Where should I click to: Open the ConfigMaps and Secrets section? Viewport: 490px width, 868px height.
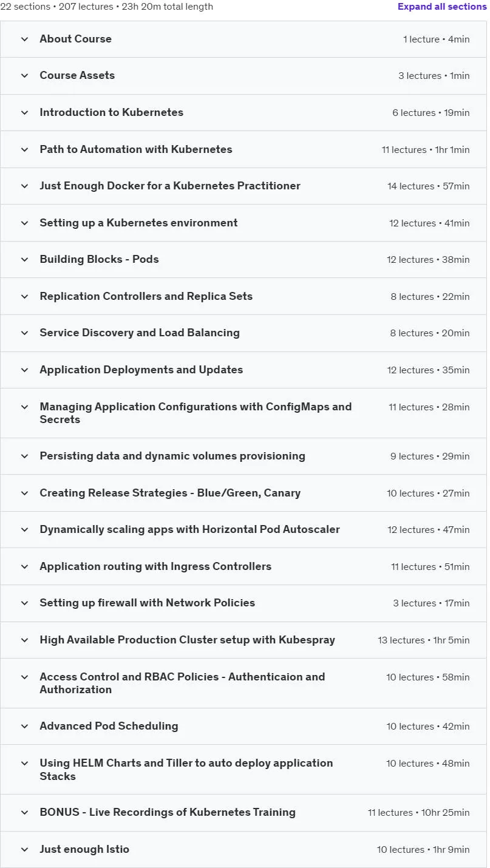[x=243, y=413]
